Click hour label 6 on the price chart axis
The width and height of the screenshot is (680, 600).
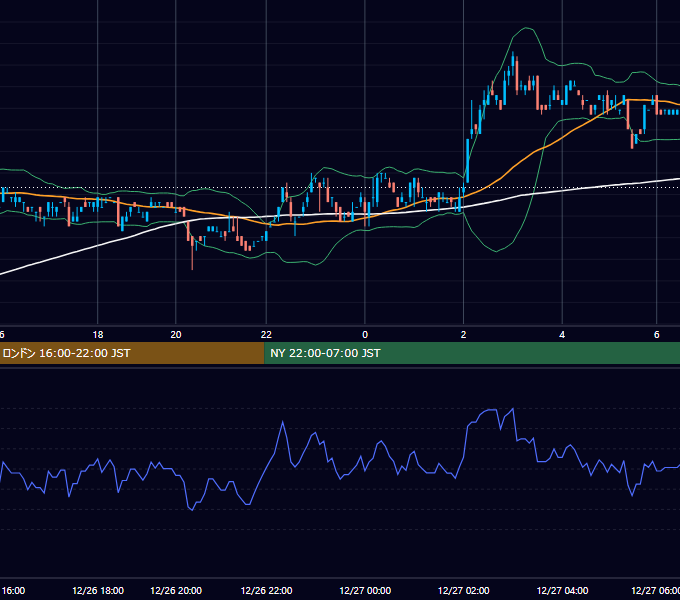point(657,335)
